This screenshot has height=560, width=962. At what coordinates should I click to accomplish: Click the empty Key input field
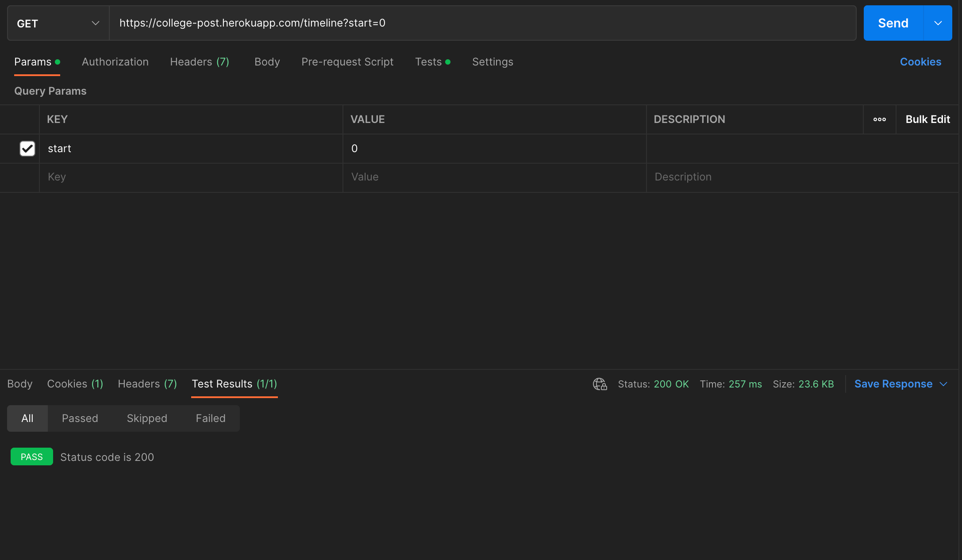coord(190,177)
